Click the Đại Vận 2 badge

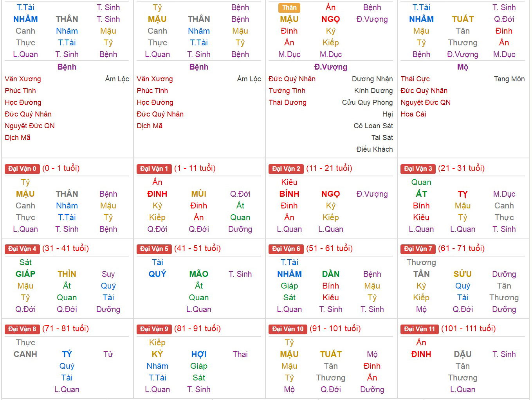click(x=286, y=169)
